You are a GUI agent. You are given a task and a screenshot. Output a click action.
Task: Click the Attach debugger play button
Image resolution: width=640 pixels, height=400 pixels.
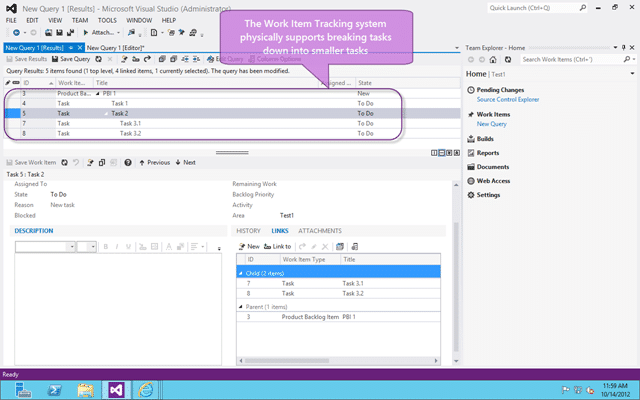coord(86,32)
